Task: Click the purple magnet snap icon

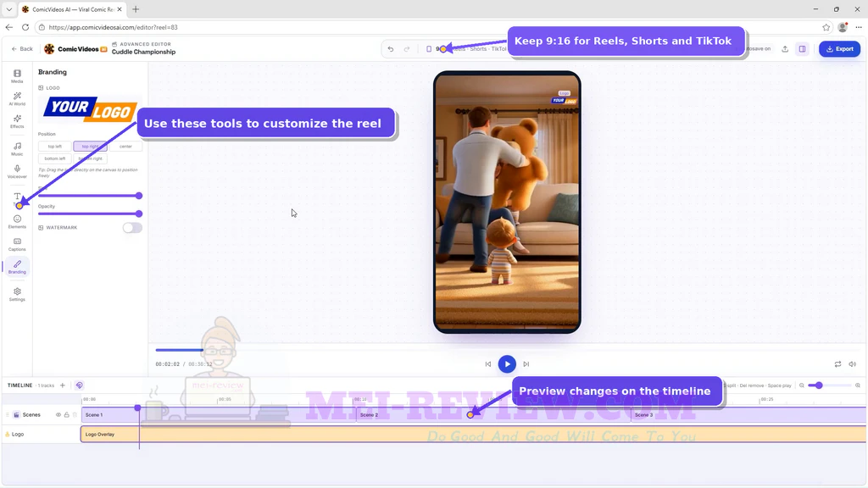Action: (79, 385)
